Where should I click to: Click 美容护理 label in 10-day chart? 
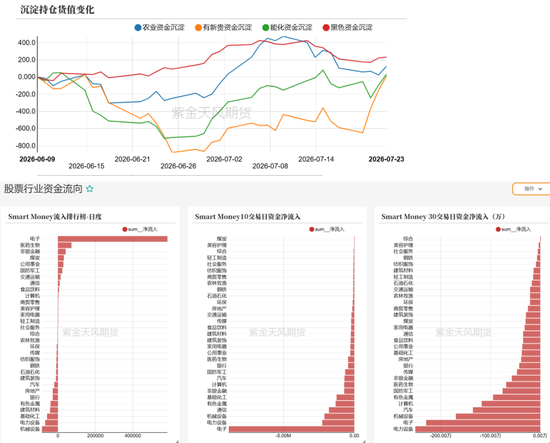click(217, 245)
